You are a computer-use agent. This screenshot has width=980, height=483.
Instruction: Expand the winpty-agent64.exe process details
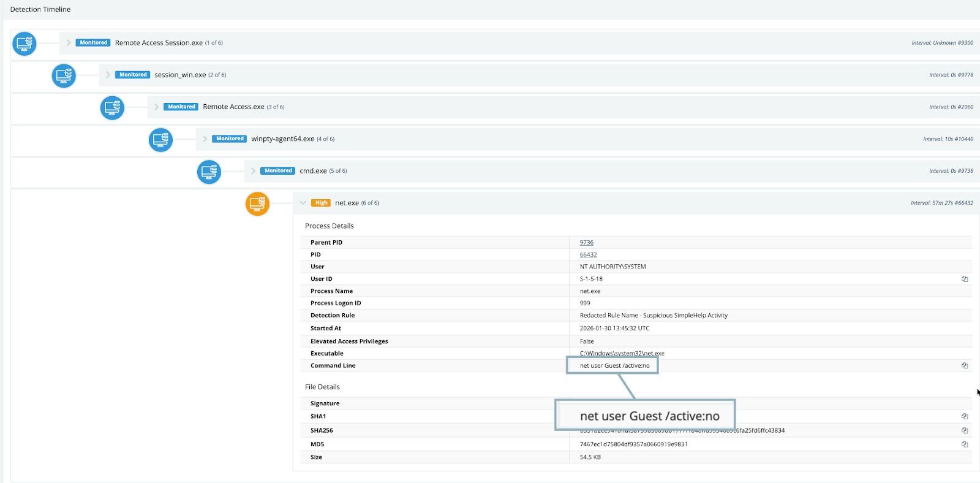205,139
